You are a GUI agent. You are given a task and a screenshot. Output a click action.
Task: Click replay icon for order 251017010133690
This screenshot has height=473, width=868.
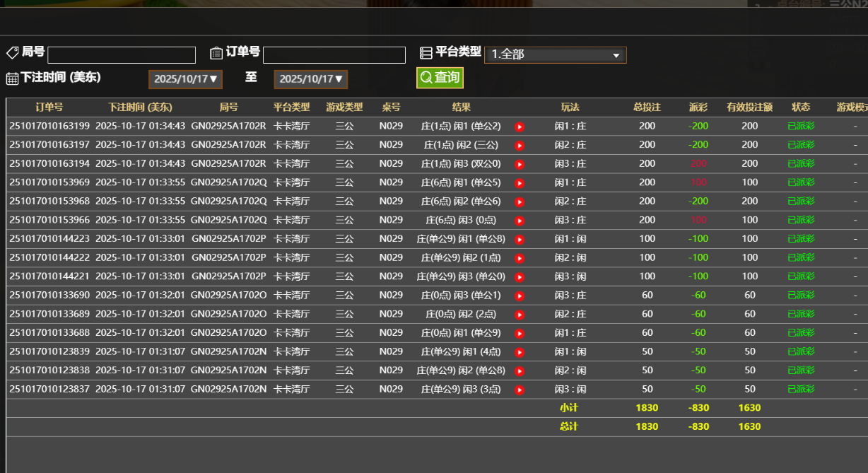(x=520, y=295)
